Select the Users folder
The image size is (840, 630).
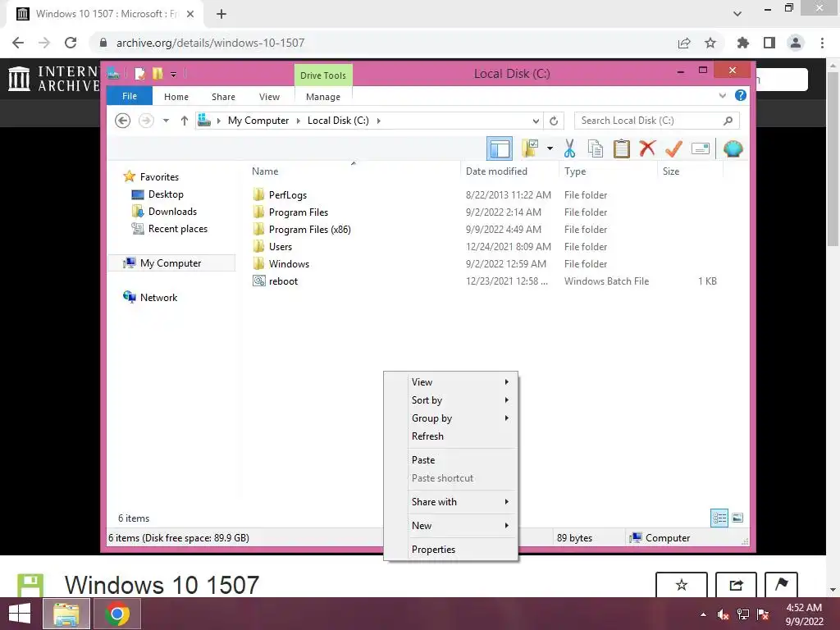click(281, 246)
